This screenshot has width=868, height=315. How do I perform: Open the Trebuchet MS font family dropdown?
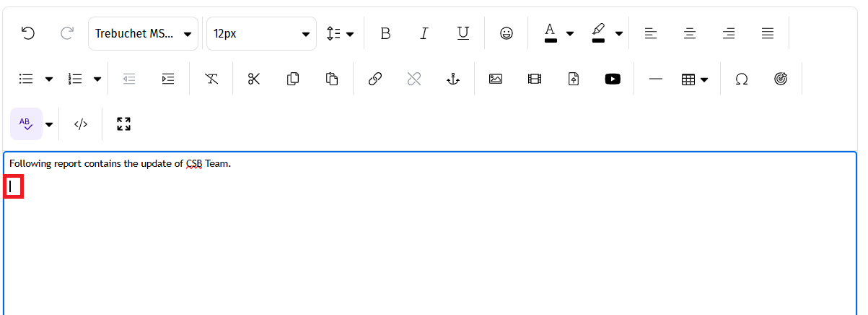coord(143,34)
